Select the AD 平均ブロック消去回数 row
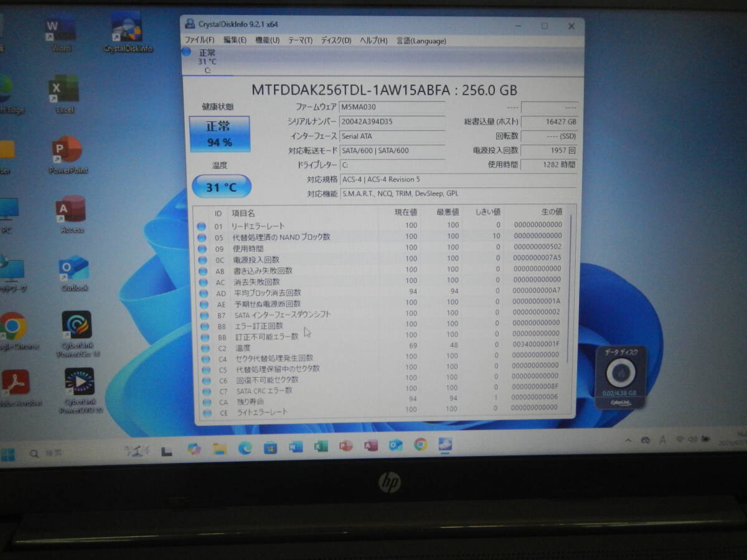This screenshot has width=747, height=560. pyautogui.click(x=381, y=292)
